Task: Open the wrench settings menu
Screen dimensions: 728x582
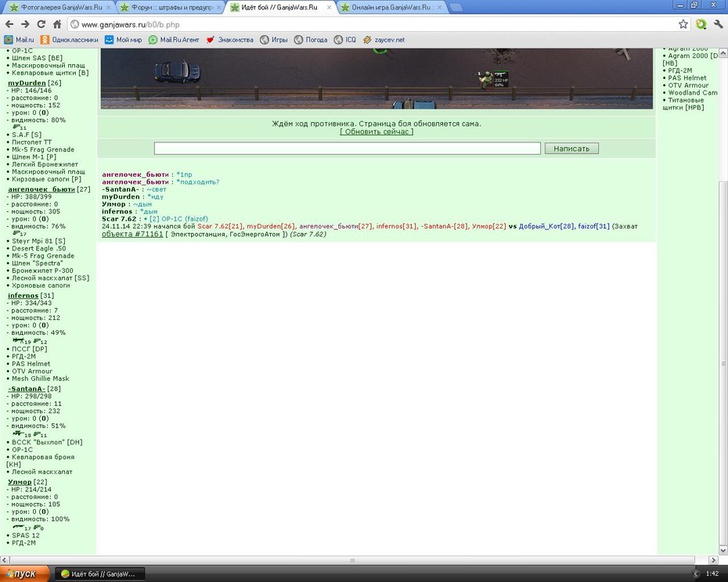Action: 719,24
